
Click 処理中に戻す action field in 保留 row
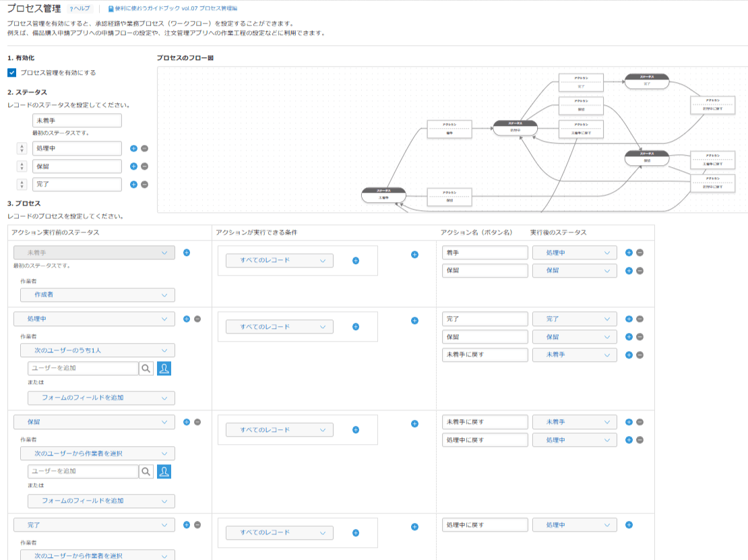point(485,440)
